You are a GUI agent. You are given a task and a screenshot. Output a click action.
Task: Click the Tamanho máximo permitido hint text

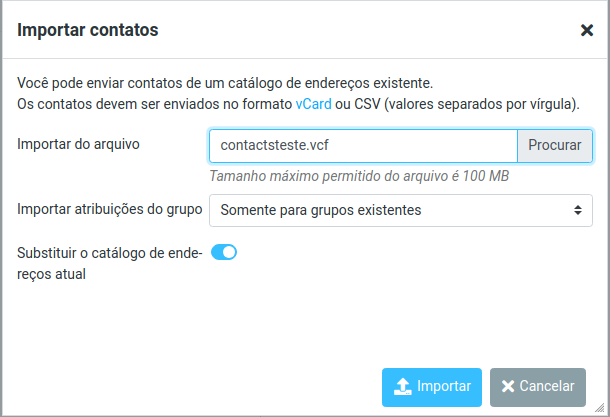pyautogui.click(x=359, y=176)
